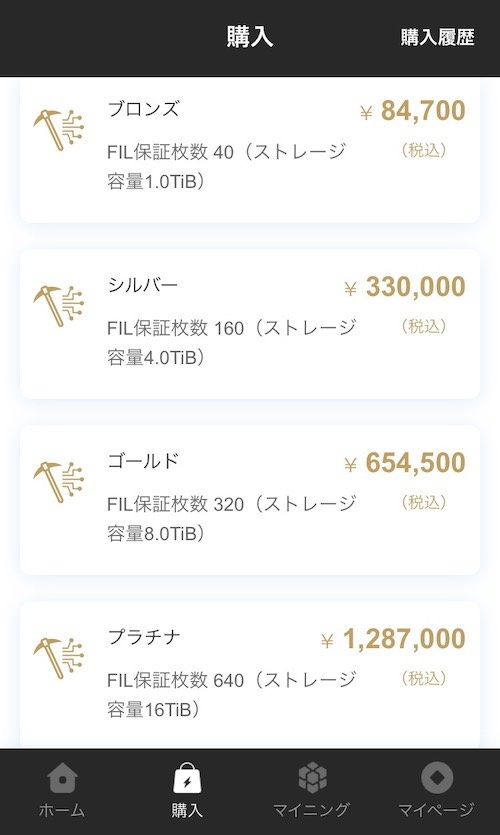Select the プラチナ plan title
Screen dimensions: 500x835
pyautogui.click(x=144, y=637)
